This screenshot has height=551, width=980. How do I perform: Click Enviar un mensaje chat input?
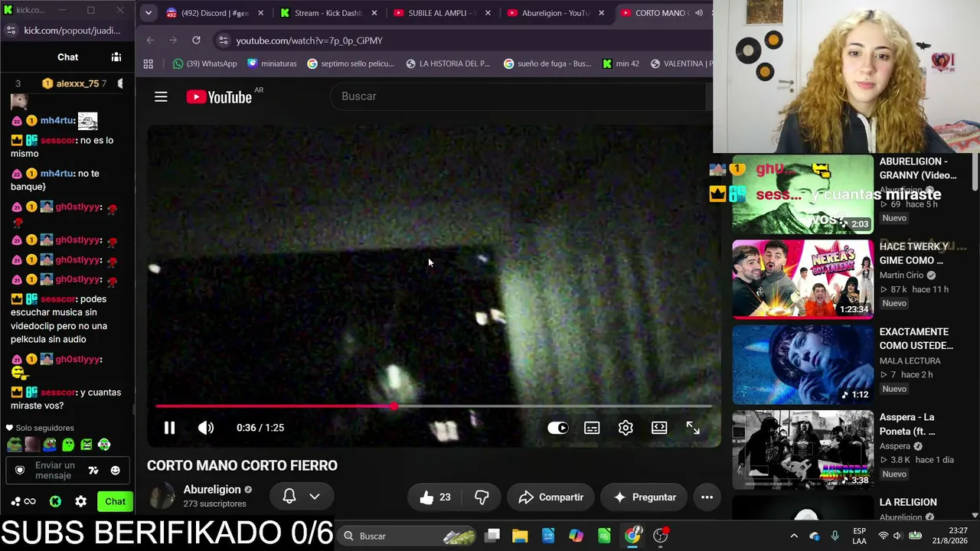54,471
